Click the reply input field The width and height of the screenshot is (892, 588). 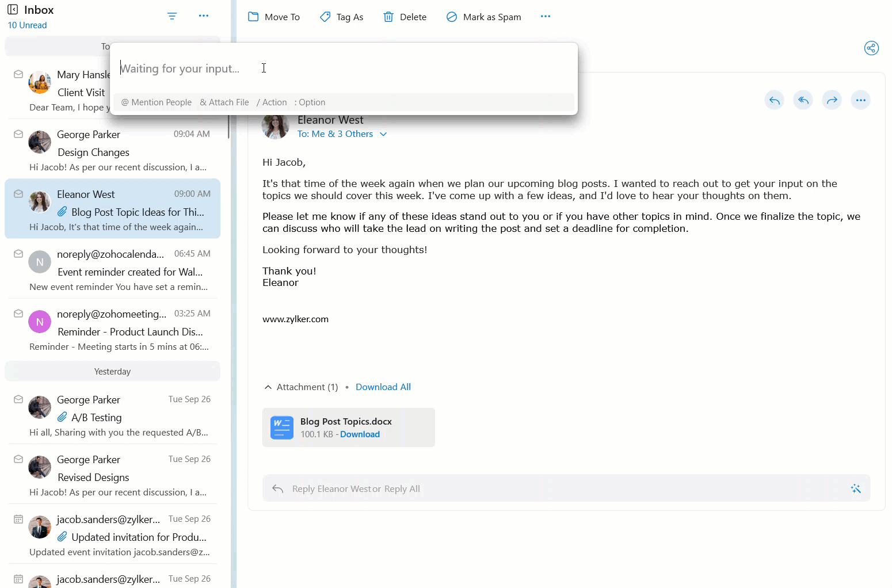tap(566, 488)
